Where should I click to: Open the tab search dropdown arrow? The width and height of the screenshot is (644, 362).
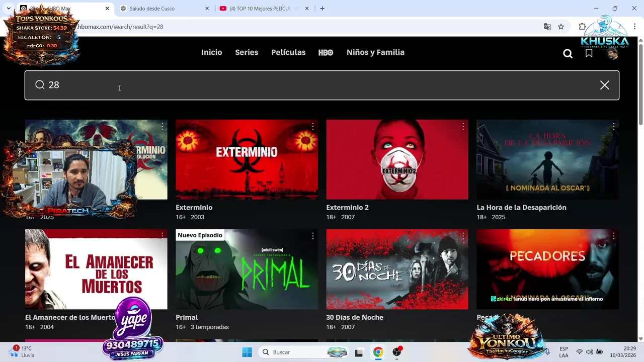pos(9,9)
